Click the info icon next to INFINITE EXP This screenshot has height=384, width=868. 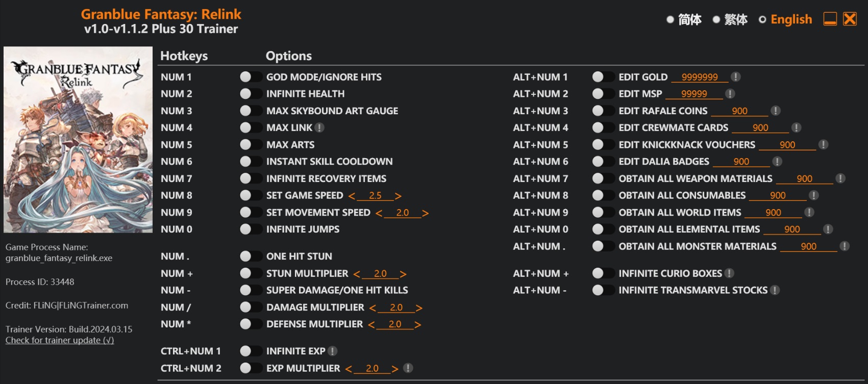tap(332, 351)
